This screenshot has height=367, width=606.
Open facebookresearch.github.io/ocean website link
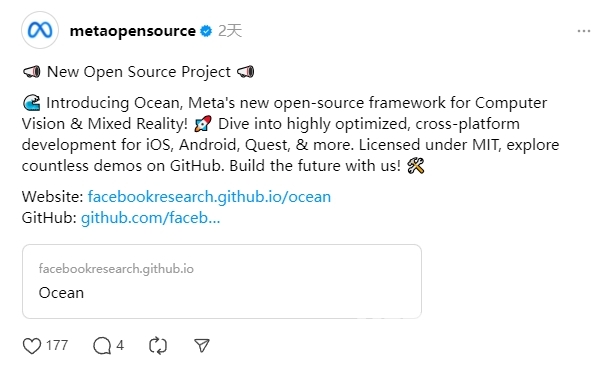tap(209, 197)
